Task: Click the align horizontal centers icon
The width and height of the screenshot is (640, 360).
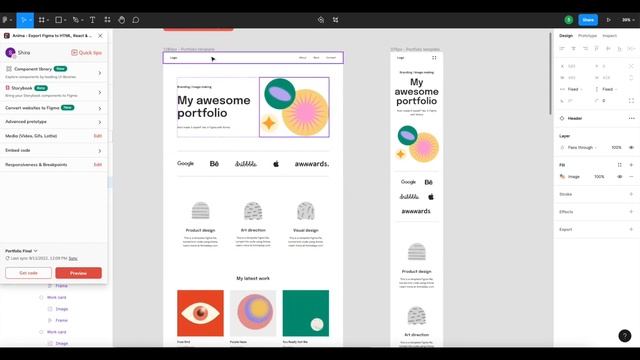Action: (x=573, y=49)
